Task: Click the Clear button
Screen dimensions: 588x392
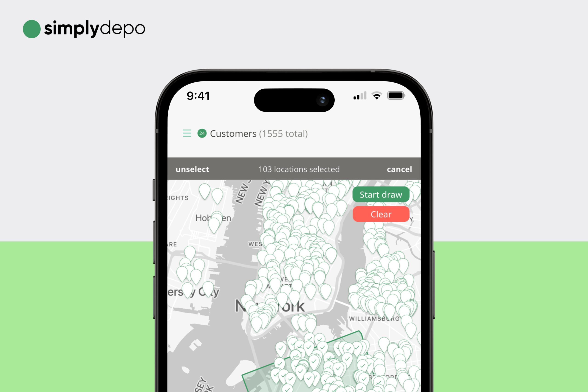Action: click(x=380, y=214)
